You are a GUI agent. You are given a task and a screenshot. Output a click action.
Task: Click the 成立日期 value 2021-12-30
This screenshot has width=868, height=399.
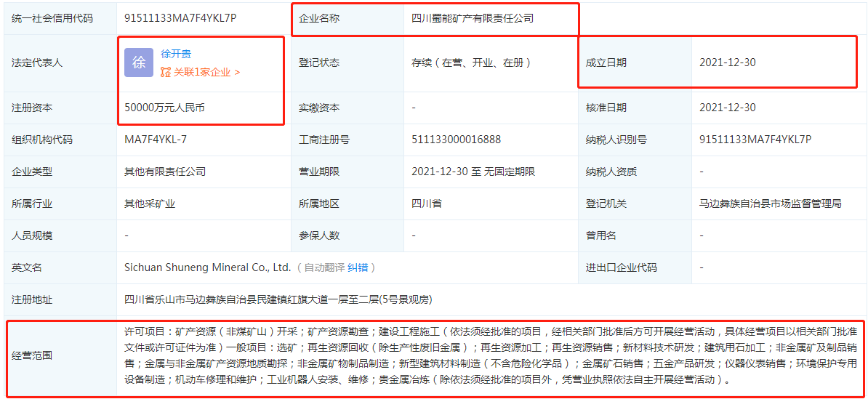coord(728,63)
